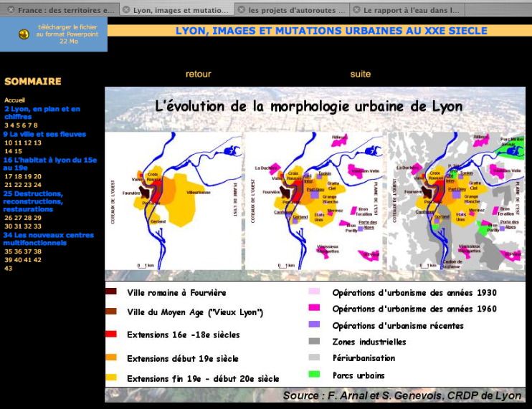Image resolution: width=532 pixels, height=409 pixels.
Task: Close the 'Lyon, images et mutatio...' tab
Action: (126, 10)
